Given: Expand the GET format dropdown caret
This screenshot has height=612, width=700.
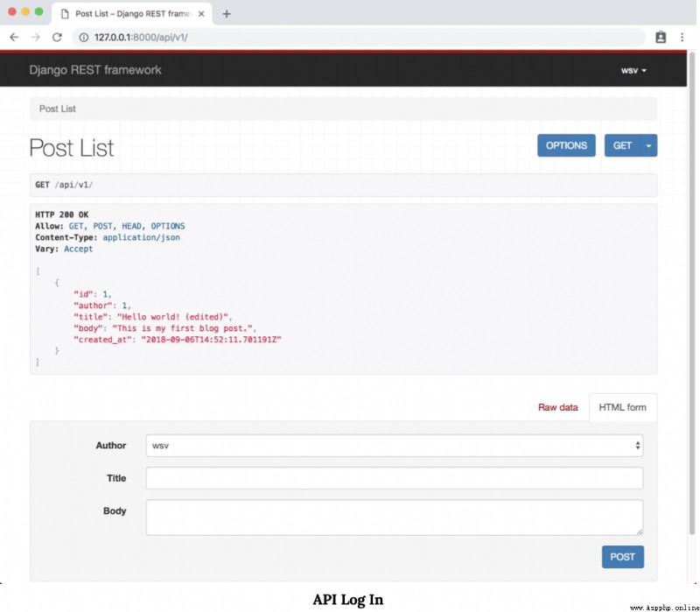Looking at the screenshot, I should 648,145.
